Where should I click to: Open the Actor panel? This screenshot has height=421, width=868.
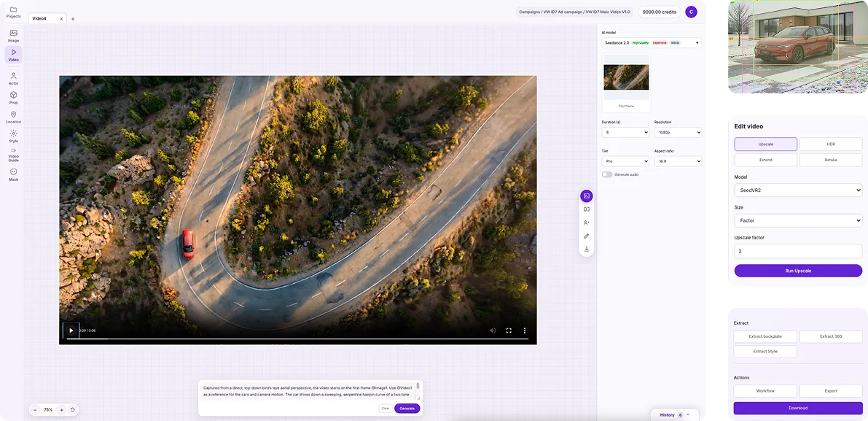tap(13, 79)
